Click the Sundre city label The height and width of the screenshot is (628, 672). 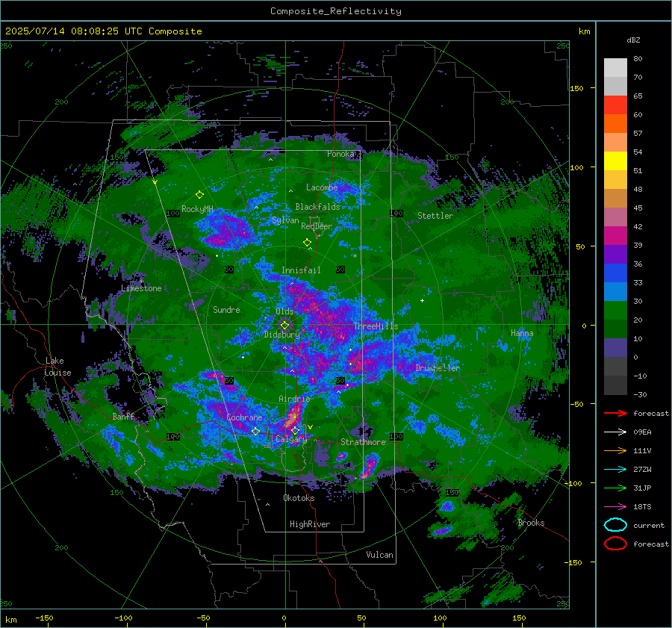226,309
